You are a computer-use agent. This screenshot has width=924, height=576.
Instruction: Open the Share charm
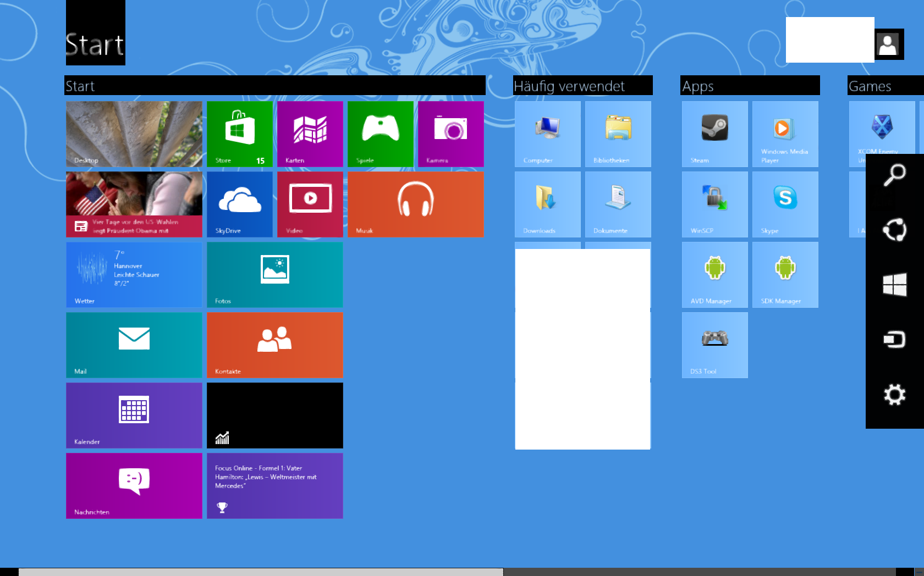pos(895,230)
